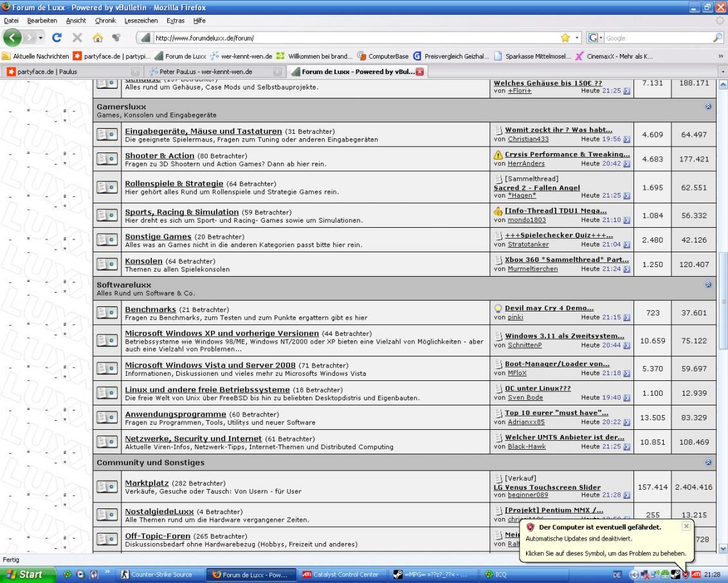The width and height of the screenshot is (728, 583).
Task: Open the Rollenspiele & Strategie forum
Action: click(174, 184)
